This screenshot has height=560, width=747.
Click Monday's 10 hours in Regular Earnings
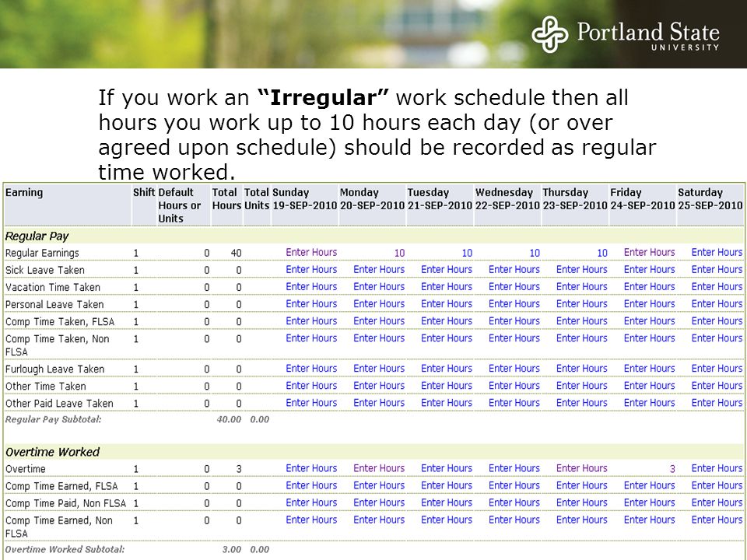tap(399, 253)
